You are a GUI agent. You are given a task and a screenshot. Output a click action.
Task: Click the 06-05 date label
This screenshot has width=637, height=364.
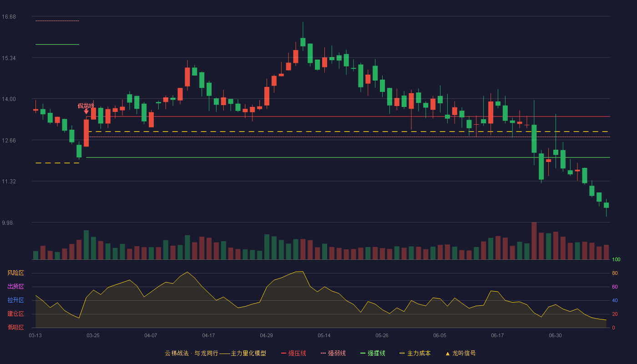click(x=440, y=335)
